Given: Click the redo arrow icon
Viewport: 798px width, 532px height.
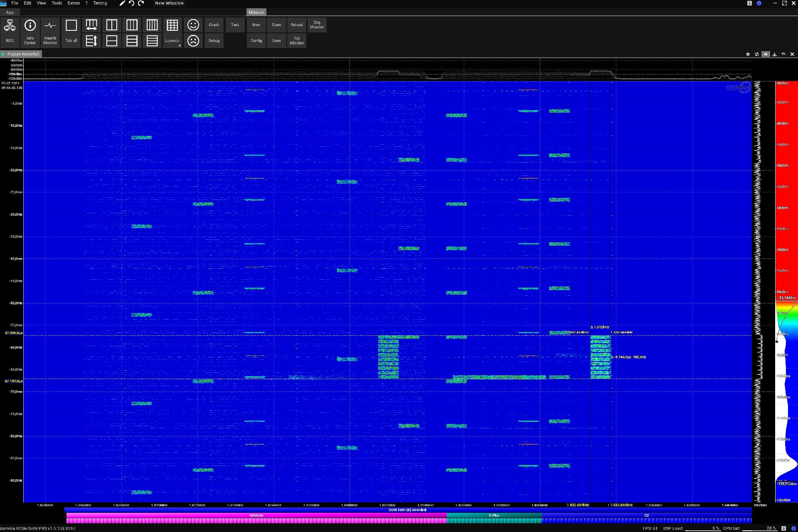Looking at the screenshot, I should 141,3.
